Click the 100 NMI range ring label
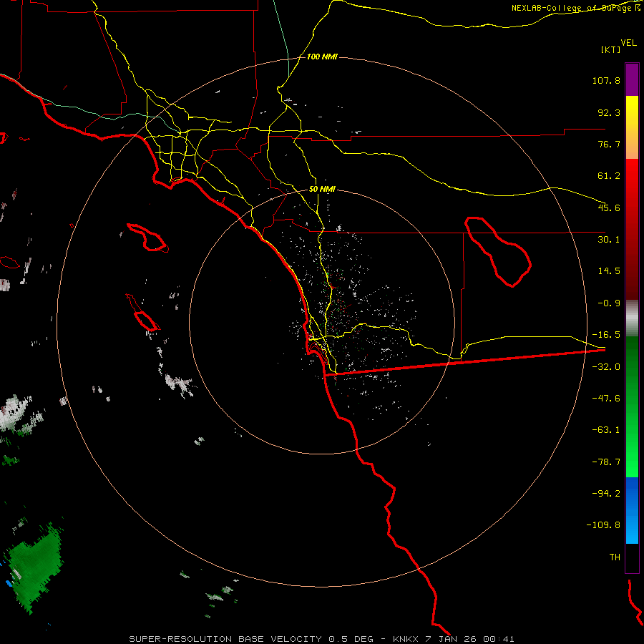 (x=322, y=57)
